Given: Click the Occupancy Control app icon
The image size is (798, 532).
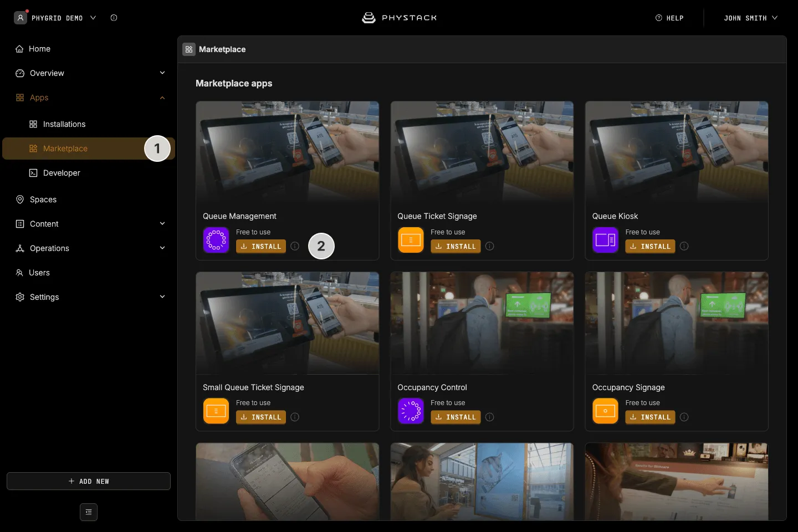Looking at the screenshot, I should pyautogui.click(x=411, y=411).
